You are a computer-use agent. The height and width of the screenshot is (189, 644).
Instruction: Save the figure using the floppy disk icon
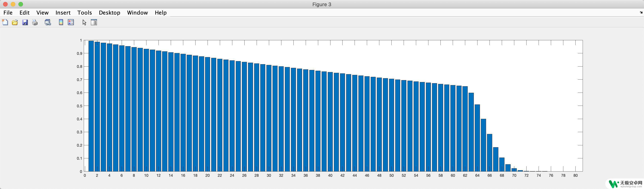25,22
